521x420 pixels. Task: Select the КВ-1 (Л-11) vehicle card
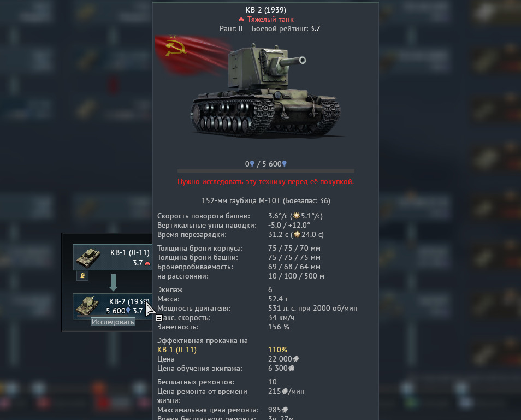[113, 257]
